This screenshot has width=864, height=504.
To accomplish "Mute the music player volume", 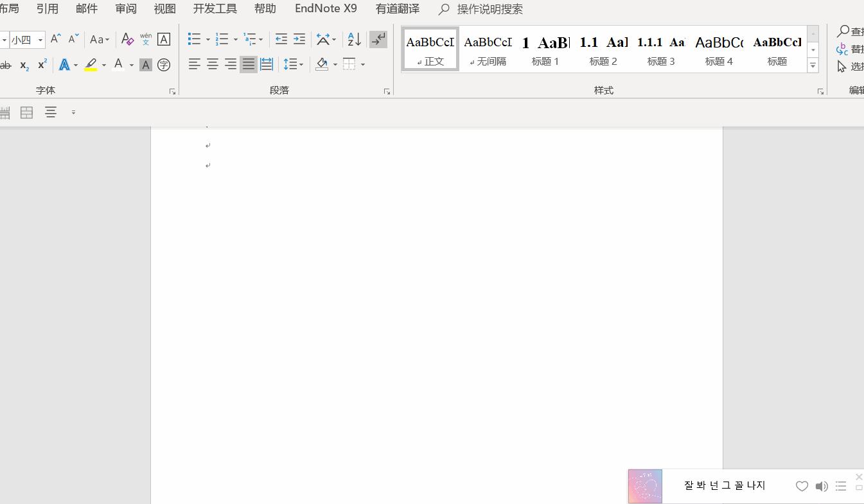I will coord(822,486).
